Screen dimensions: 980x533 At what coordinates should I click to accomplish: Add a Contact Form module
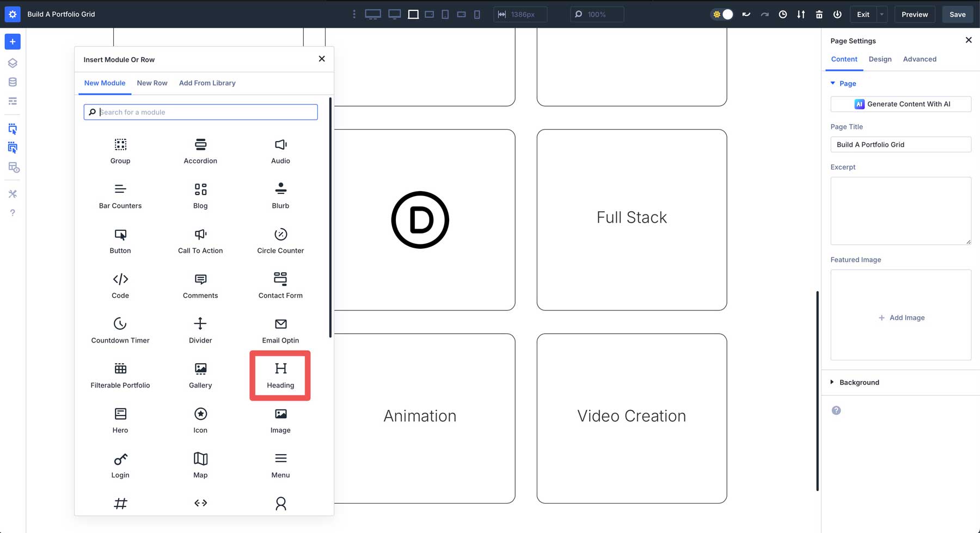pyautogui.click(x=280, y=285)
